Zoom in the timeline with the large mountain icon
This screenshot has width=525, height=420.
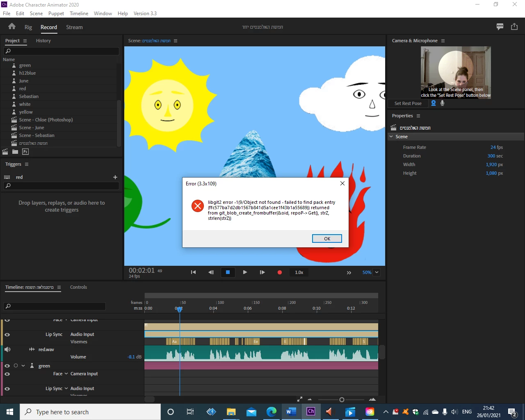click(x=372, y=399)
